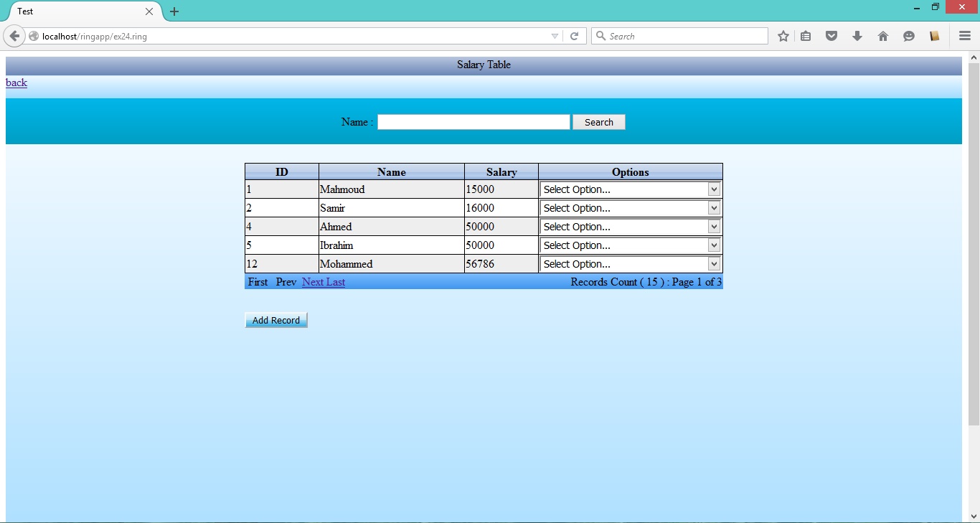Follow the back link below Salary Table
This screenshot has height=523, width=980.
16,83
